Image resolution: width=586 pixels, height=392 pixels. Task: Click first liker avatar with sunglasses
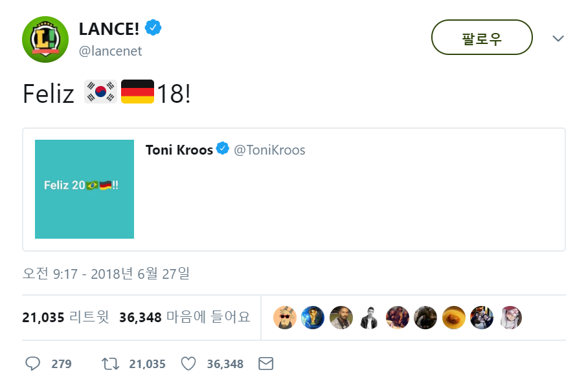(285, 318)
